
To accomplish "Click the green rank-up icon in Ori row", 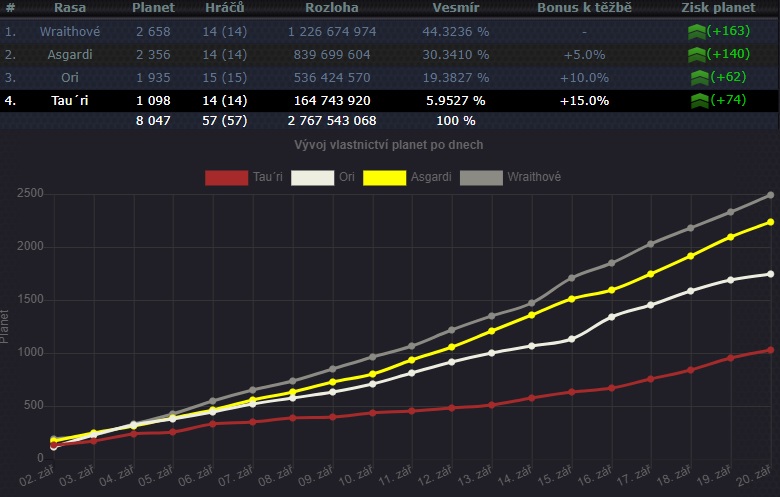I will click(x=699, y=77).
